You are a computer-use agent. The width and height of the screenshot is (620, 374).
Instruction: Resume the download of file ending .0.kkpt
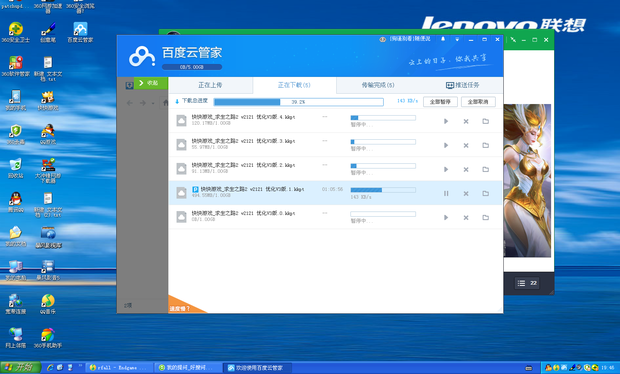click(446, 217)
